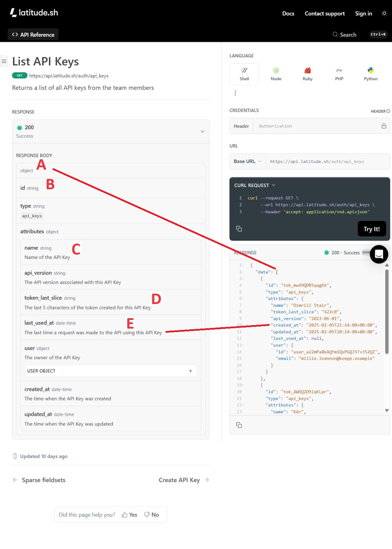This screenshot has height=549, width=392.
Task: Open the Base URL dropdown
Action: (248, 161)
